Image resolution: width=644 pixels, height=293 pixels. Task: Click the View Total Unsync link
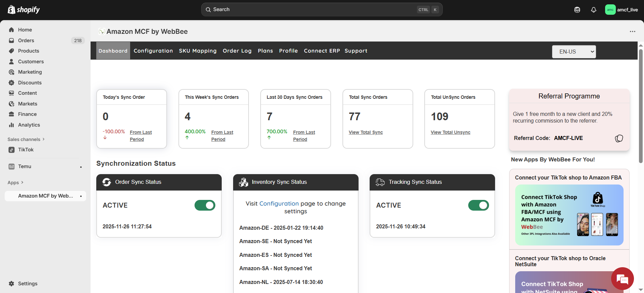(x=450, y=132)
